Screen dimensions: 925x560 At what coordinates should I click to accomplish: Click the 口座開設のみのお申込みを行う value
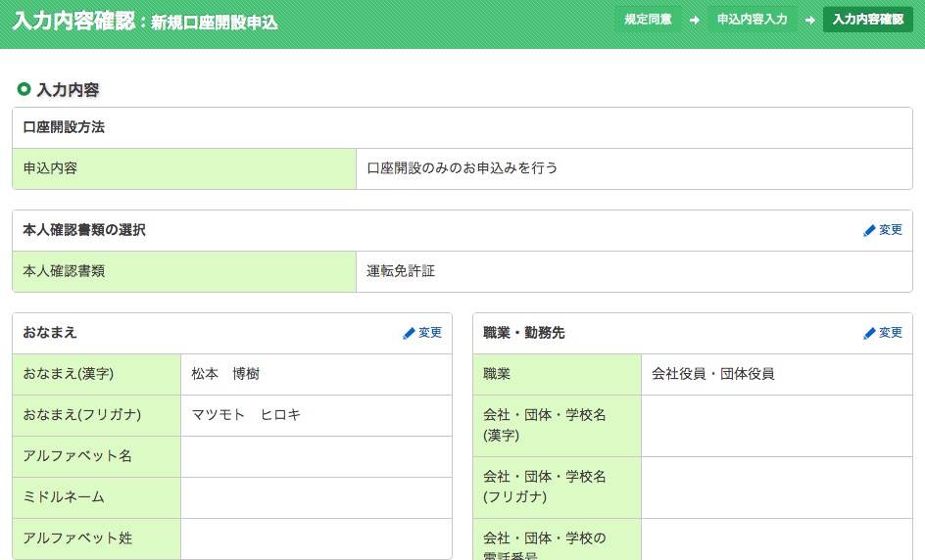(462, 168)
